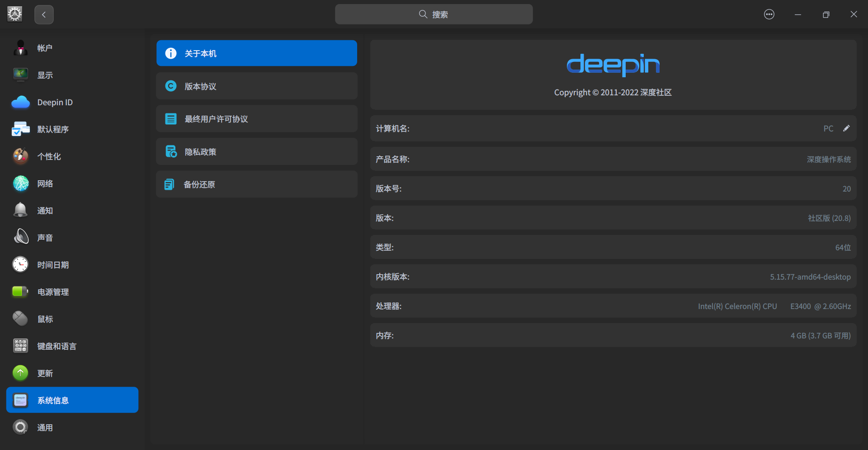
Task: Close the control center window
Action: pos(854,14)
